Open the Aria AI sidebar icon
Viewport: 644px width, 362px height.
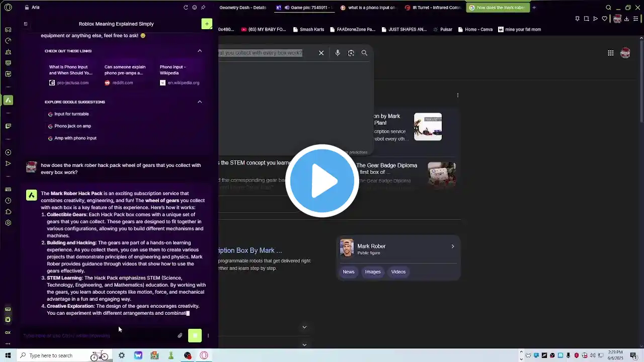(8, 100)
